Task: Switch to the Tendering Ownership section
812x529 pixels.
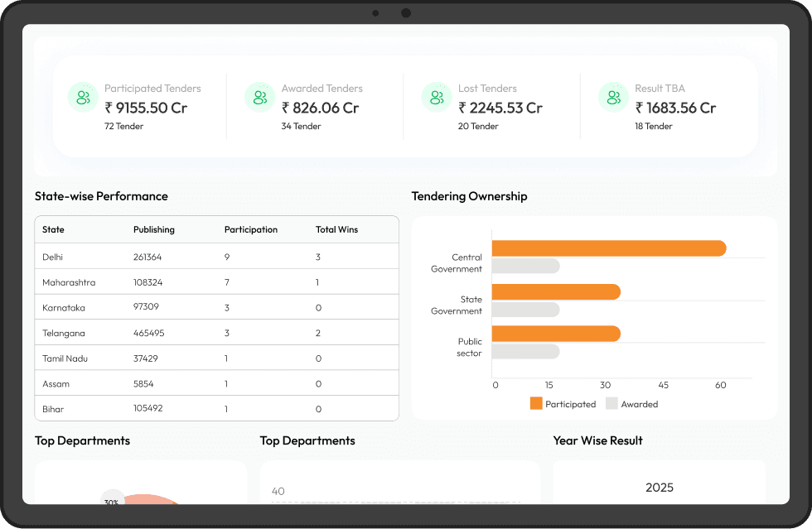Action: pos(469,196)
